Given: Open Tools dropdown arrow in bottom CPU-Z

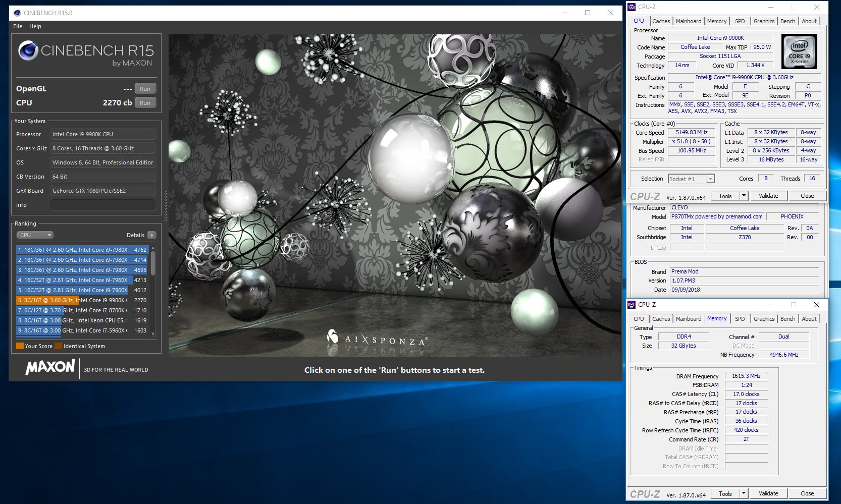Looking at the screenshot, I should tap(744, 494).
